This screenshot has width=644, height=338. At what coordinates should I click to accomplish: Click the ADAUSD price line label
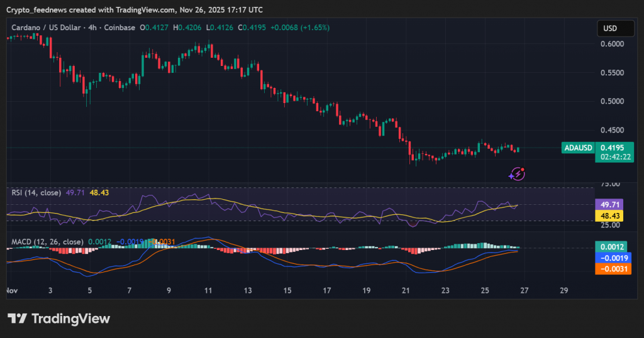click(x=578, y=148)
